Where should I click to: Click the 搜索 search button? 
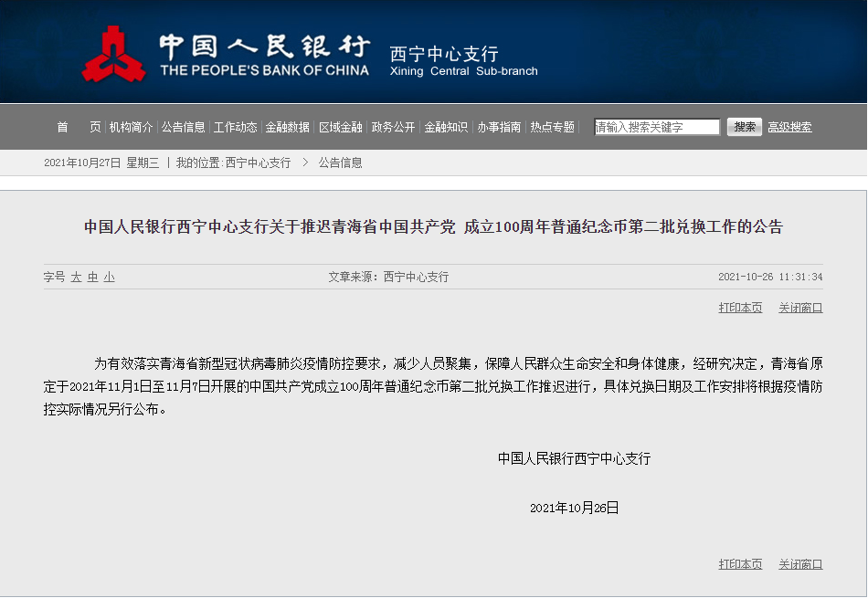(744, 127)
